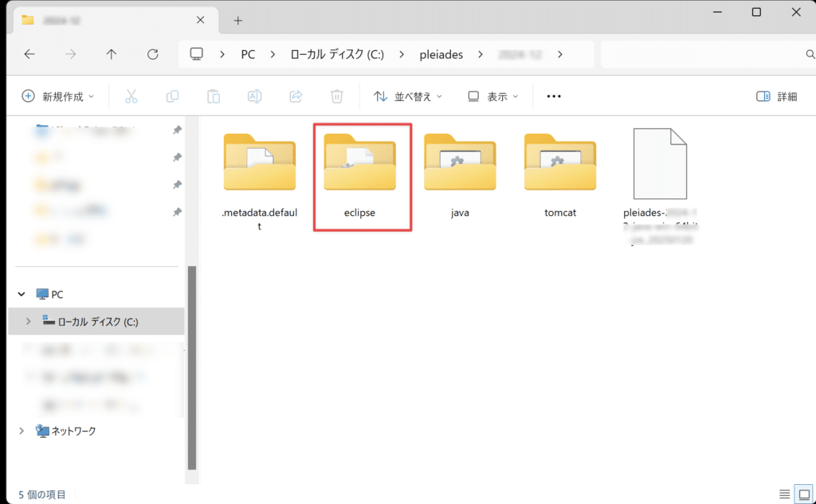Open the 表示 view dropdown
816x504 pixels.
pyautogui.click(x=492, y=96)
